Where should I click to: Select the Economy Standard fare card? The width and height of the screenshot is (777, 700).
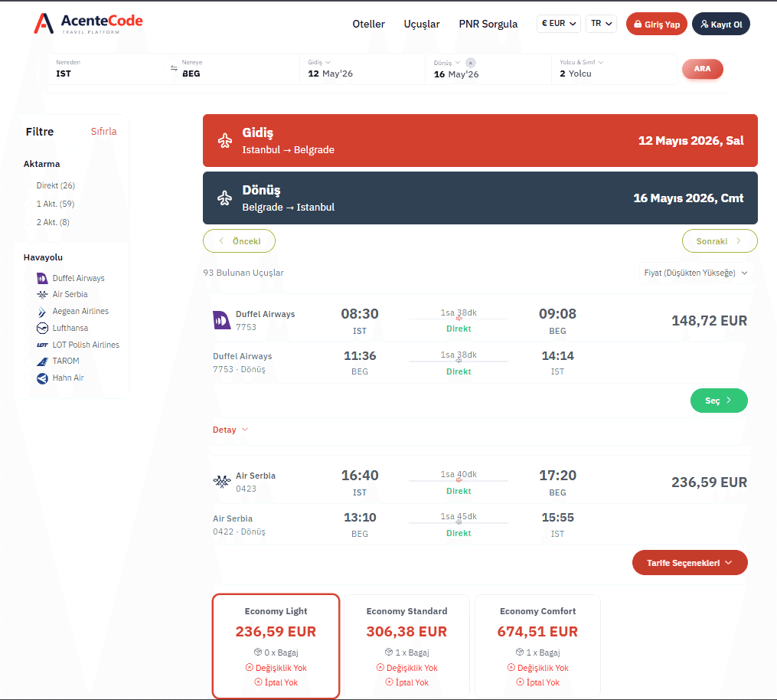[x=406, y=646]
